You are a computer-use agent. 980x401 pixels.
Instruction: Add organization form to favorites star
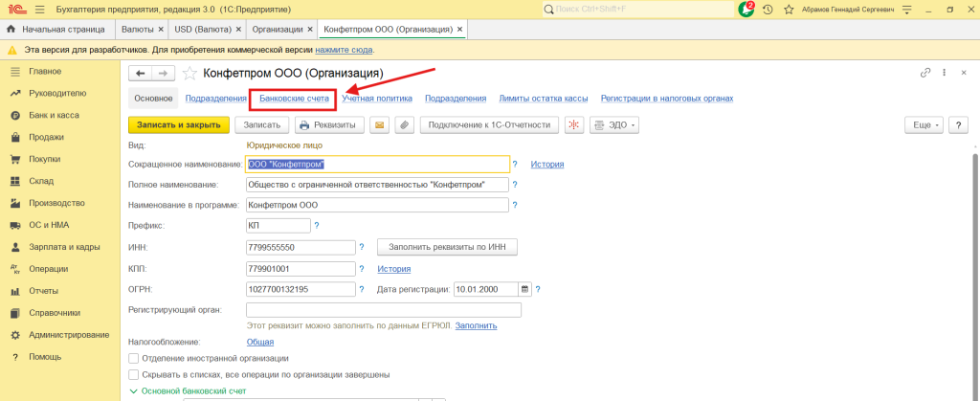coord(189,73)
